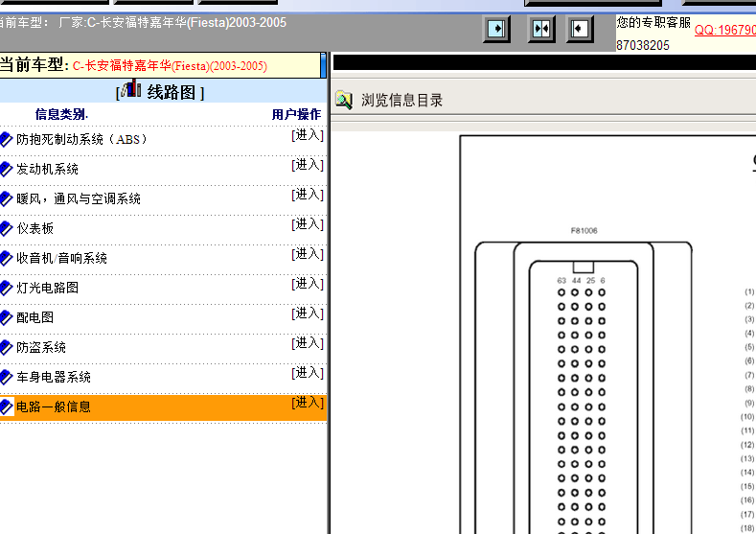Click [进入] for 仪表板
The width and height of the screenshot is (756, 534).
coord(308,224)
